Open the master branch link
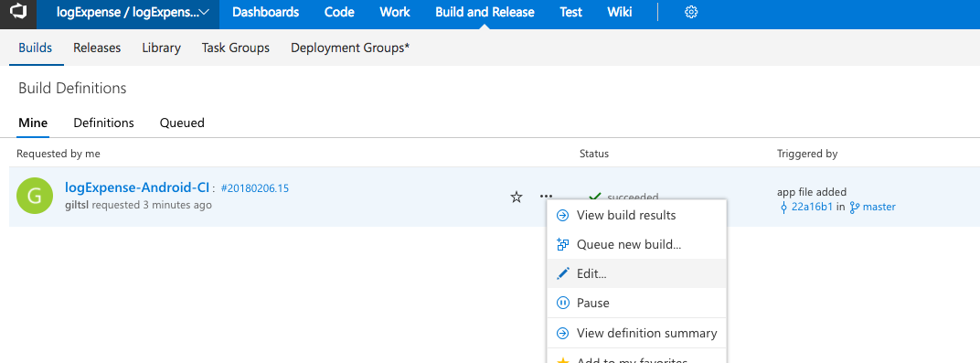980x363 pixels. pos(879,207)
